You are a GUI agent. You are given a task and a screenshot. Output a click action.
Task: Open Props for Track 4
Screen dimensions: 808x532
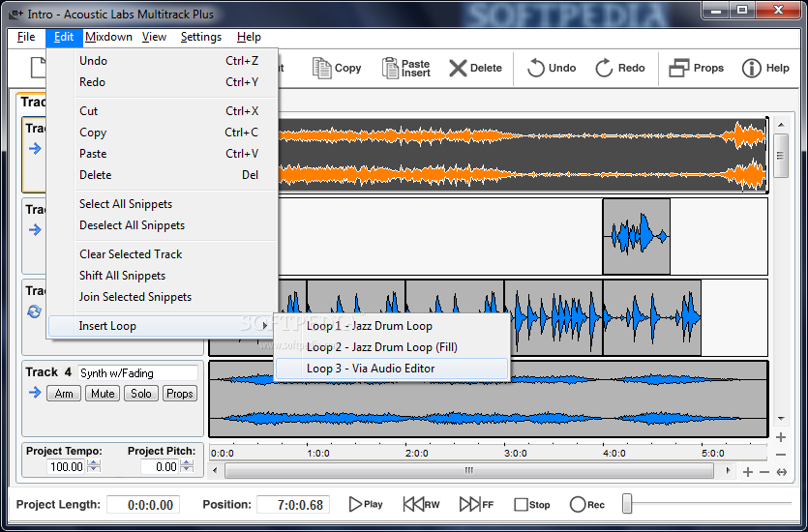(180, 394)
